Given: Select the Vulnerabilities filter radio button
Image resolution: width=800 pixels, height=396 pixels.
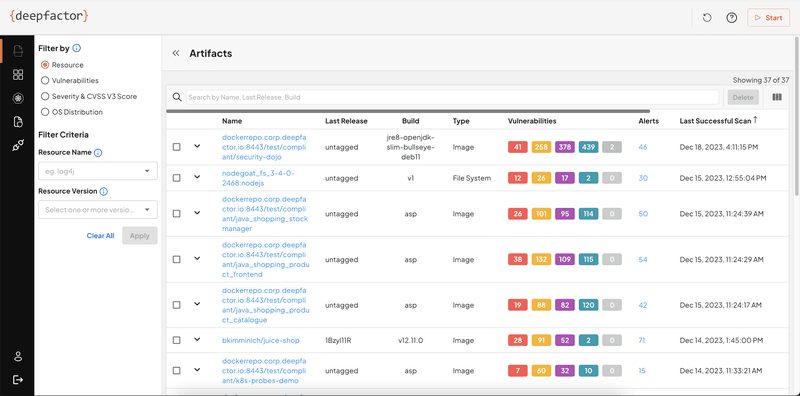Looking at the screenshot, I should coord(45,81).
